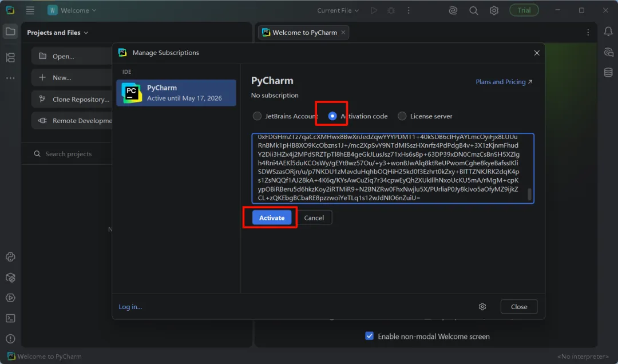Open the AI Assistant chat icon

click(608, 52)
